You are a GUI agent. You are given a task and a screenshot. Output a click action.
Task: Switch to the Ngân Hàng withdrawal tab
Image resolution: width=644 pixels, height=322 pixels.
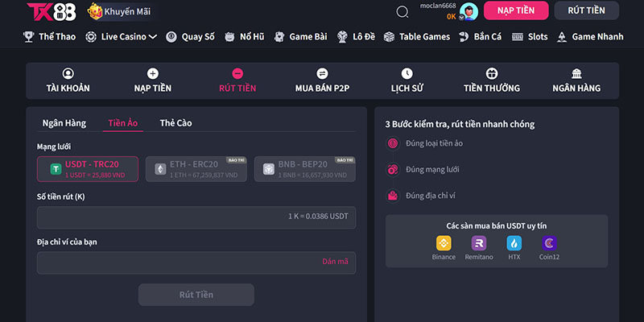pos(64,123)
